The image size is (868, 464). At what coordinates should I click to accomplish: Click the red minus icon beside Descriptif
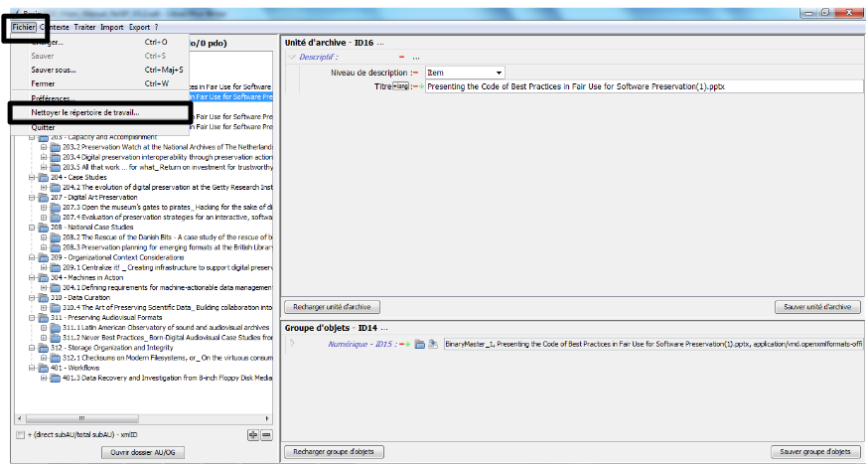tap(402, 58)
